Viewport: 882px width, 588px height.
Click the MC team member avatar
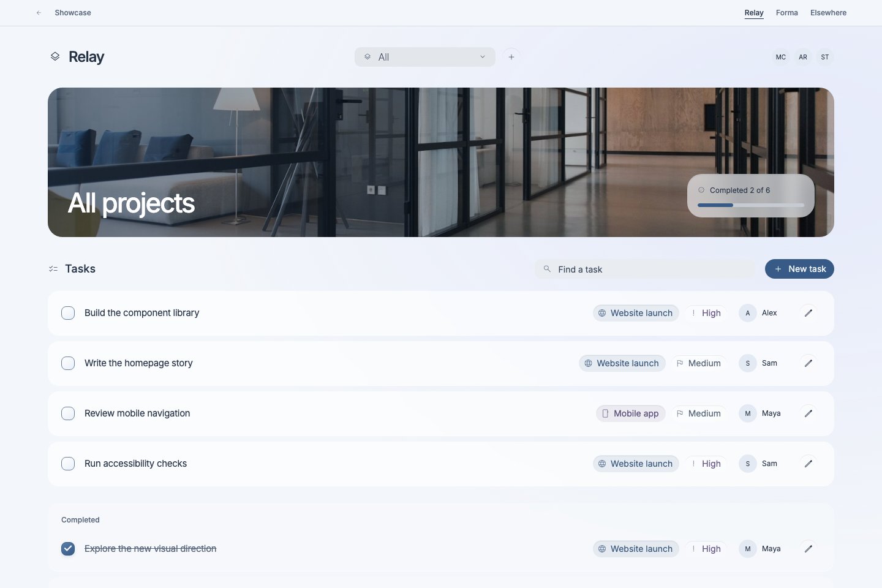[781, 57]
